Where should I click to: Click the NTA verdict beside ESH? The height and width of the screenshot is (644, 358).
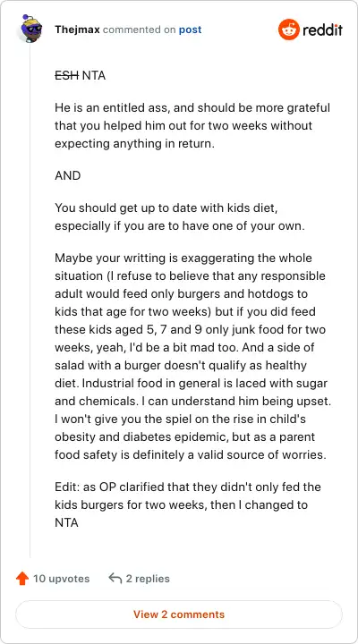click(94, 75)
